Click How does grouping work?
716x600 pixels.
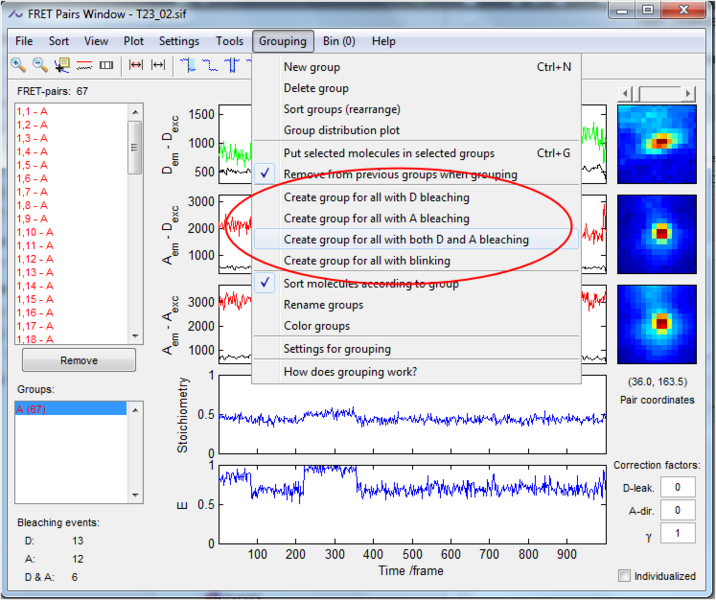click(x=350, y=372)
